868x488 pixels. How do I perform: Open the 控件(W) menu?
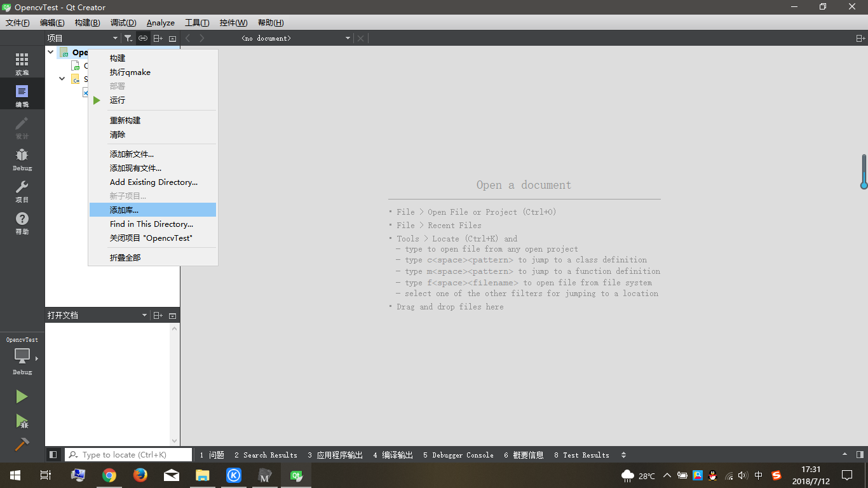233,22
